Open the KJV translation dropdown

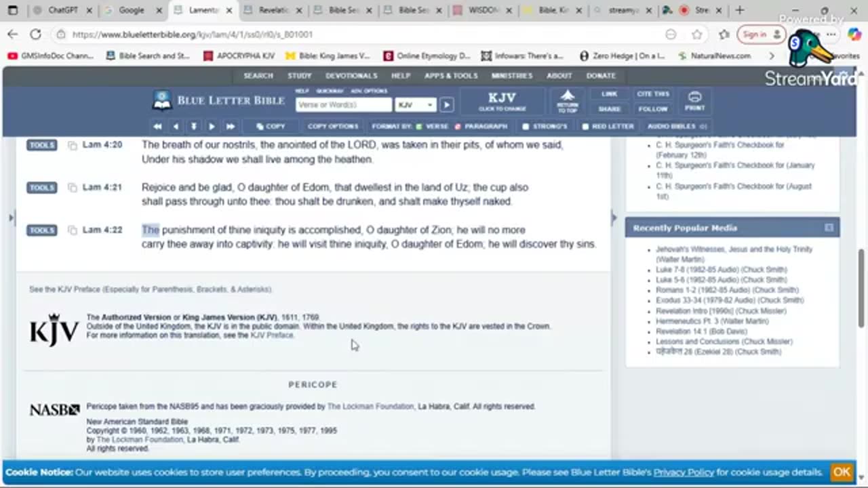click(x=415, y=104)
